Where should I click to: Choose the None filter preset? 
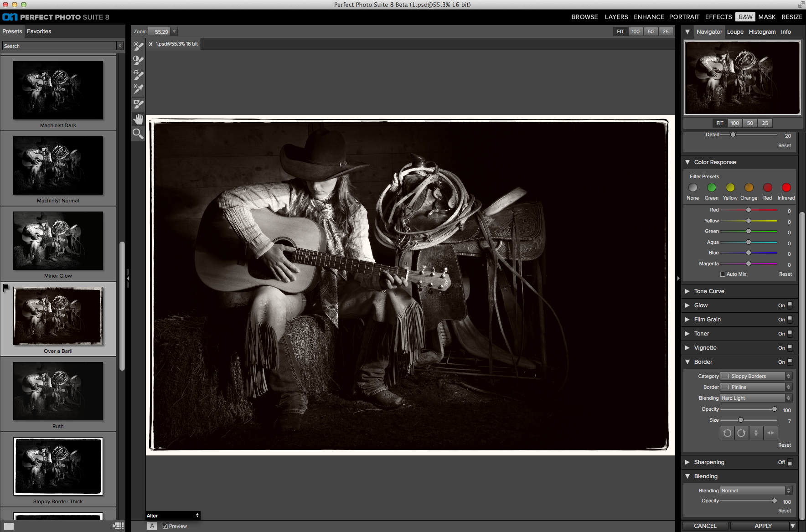693,188
